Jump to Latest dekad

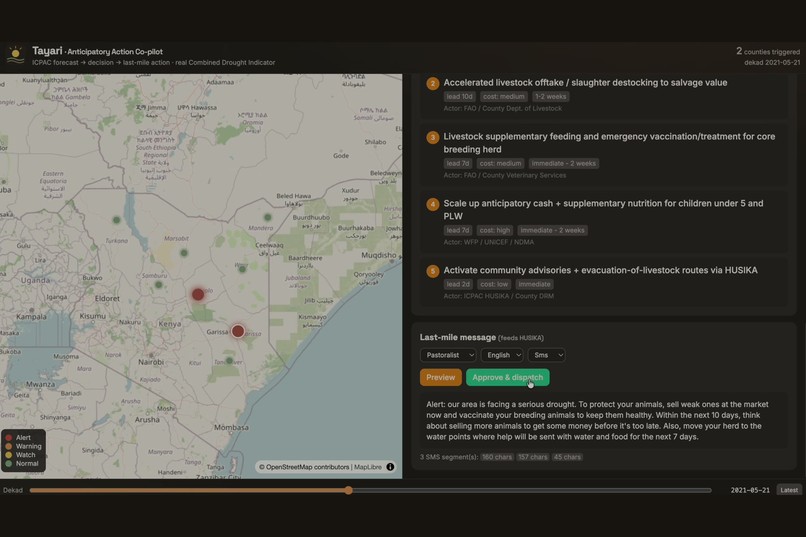(789, 490)
